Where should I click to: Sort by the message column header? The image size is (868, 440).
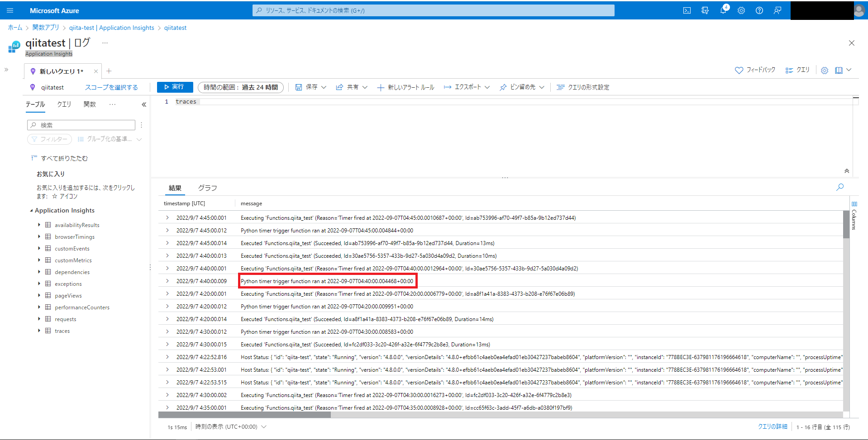[252, 203]
